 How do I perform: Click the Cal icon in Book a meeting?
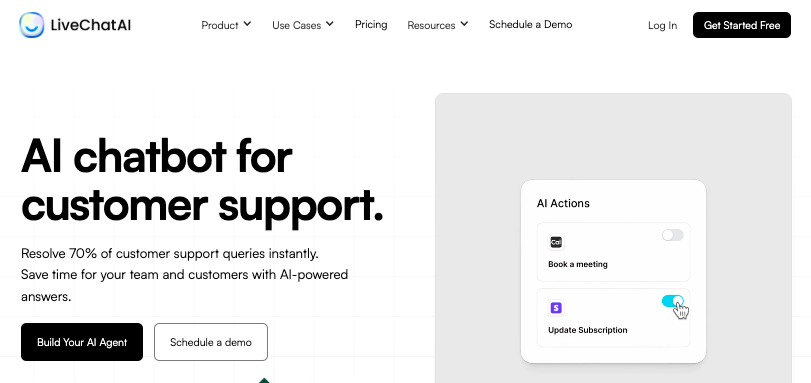pos(556,242)
